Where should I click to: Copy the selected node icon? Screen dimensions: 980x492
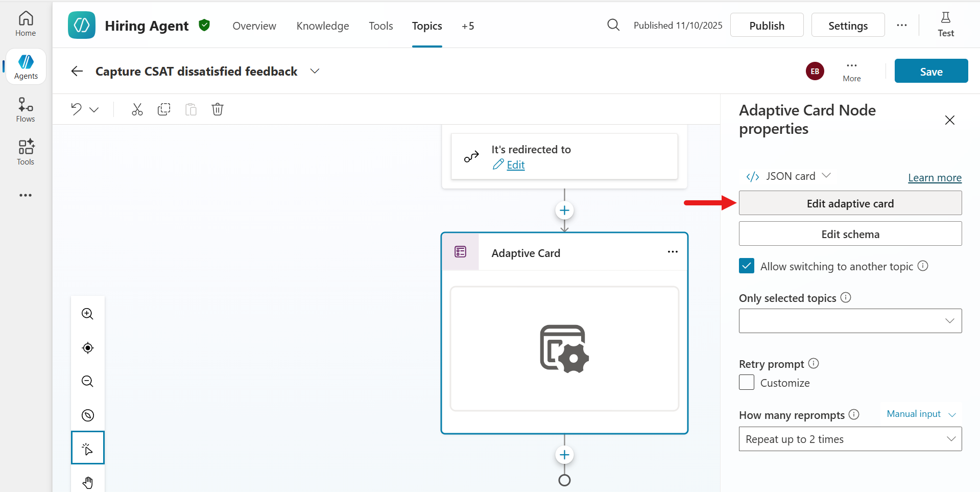164,109
